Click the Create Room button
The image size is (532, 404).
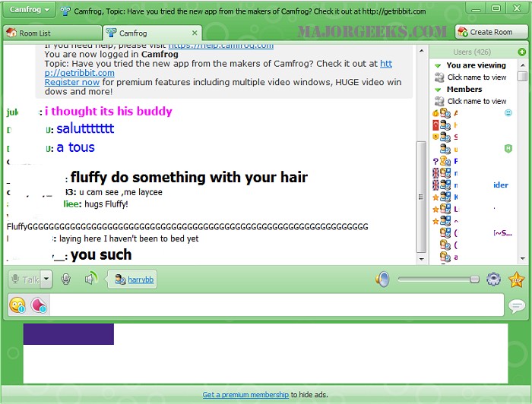tap(491, 32)
